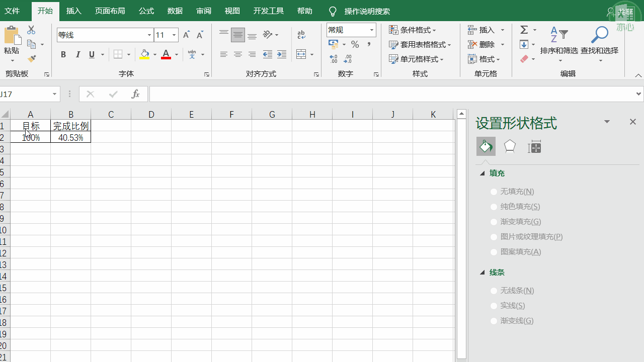
Task: Collapse the 线条 section
Action: [482, 273]
